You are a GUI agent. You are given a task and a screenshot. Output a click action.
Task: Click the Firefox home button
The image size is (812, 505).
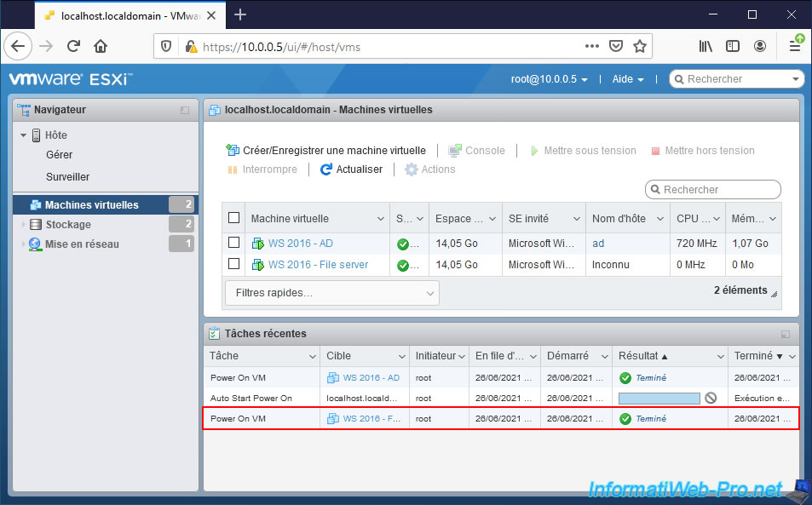click(x=101, y=46)
